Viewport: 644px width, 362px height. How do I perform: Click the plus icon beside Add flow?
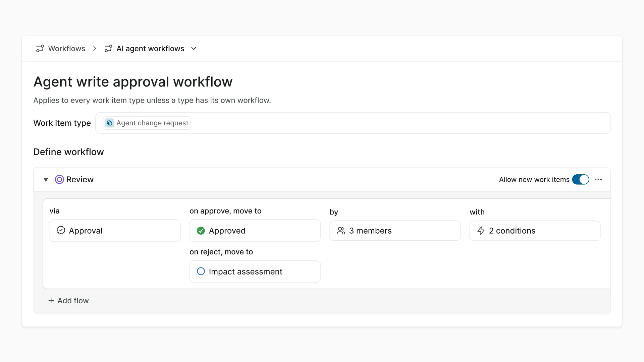coord(51,301)
